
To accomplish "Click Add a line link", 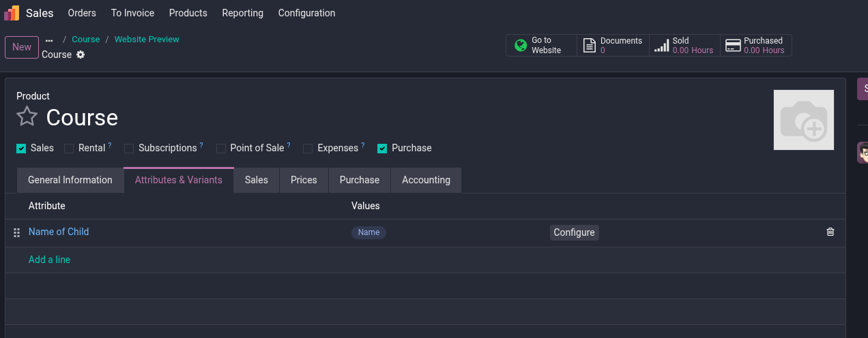I will pyautogui.click(x=49, y=260).
